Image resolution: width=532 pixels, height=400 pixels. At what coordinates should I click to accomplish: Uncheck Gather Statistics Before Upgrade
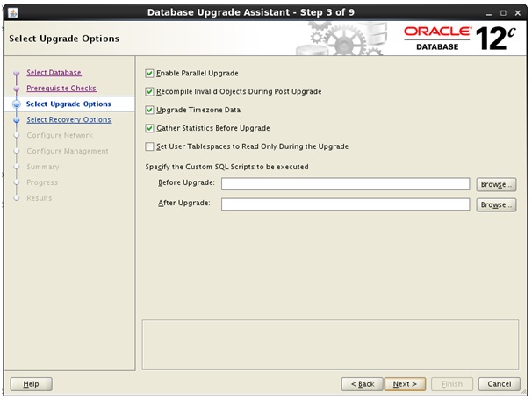point(149,128)
